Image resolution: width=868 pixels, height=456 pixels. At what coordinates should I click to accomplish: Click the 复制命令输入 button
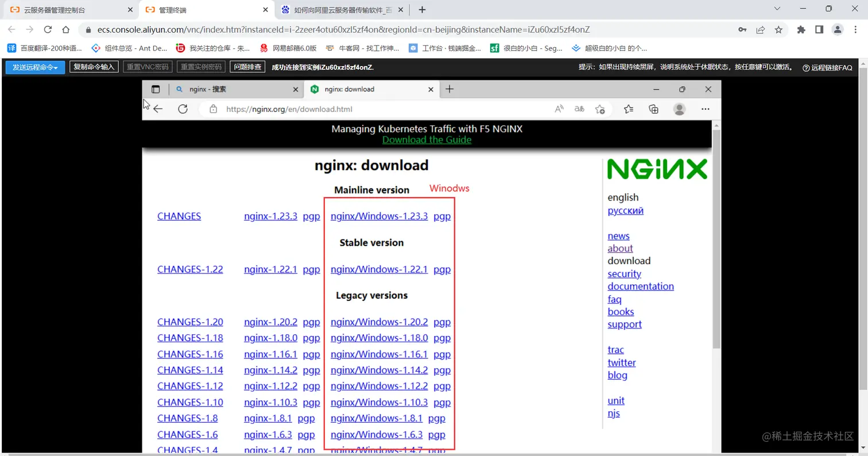click(x=95, y=67)
